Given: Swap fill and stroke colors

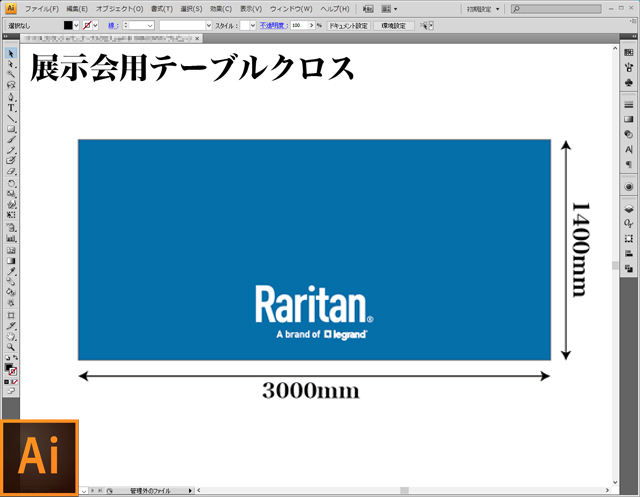Looking at the screenshot, I should tap(15, 357).
